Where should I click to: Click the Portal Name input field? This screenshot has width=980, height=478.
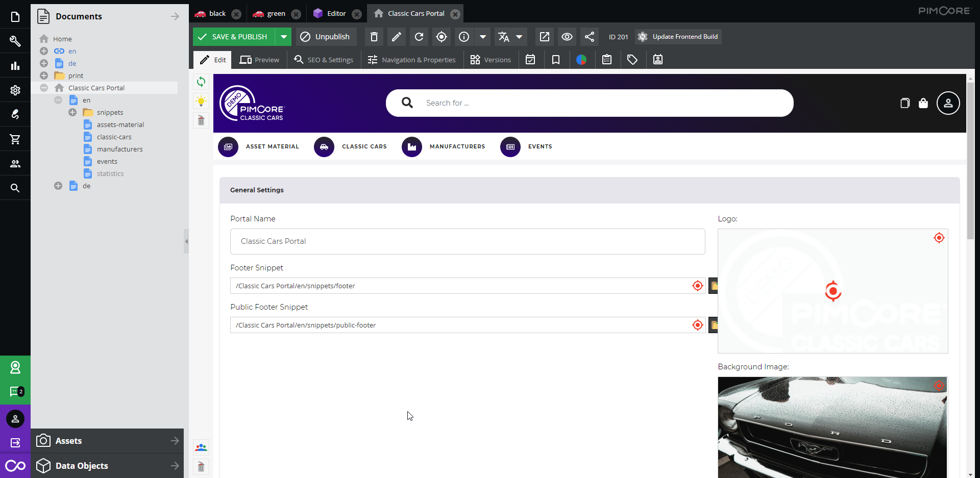point(468,241)
